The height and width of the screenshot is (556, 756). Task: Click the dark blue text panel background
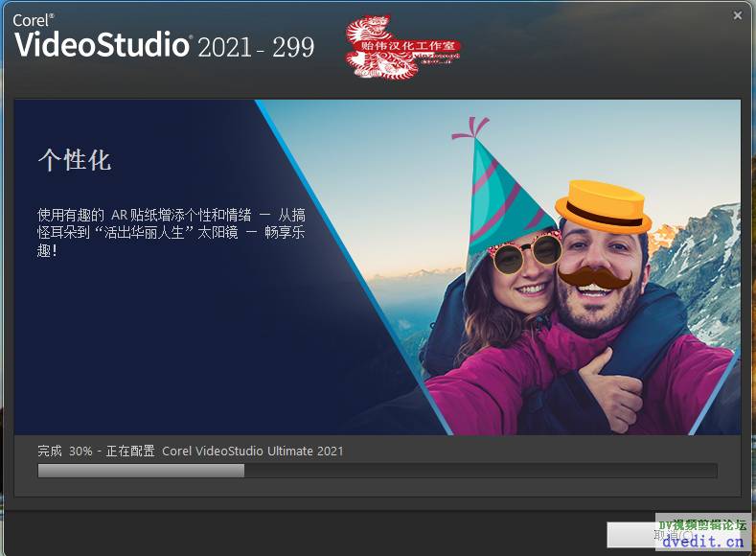(144, 355)
